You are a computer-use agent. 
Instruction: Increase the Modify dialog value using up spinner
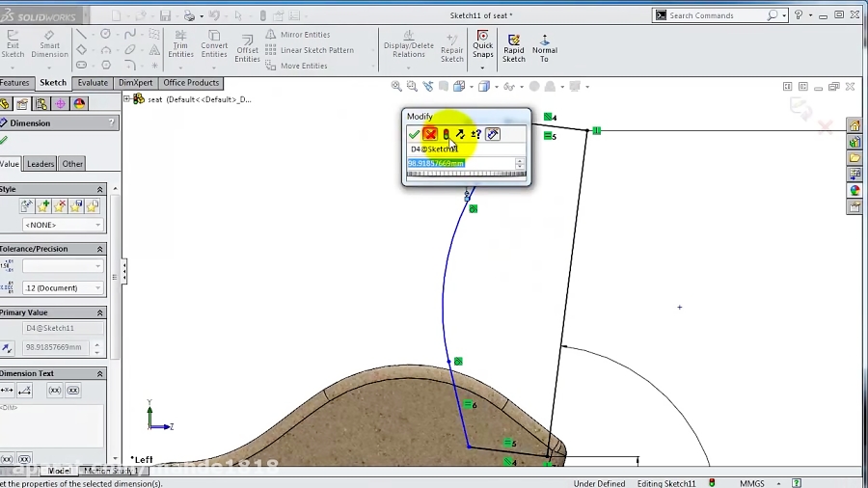[x=519, y=160]
